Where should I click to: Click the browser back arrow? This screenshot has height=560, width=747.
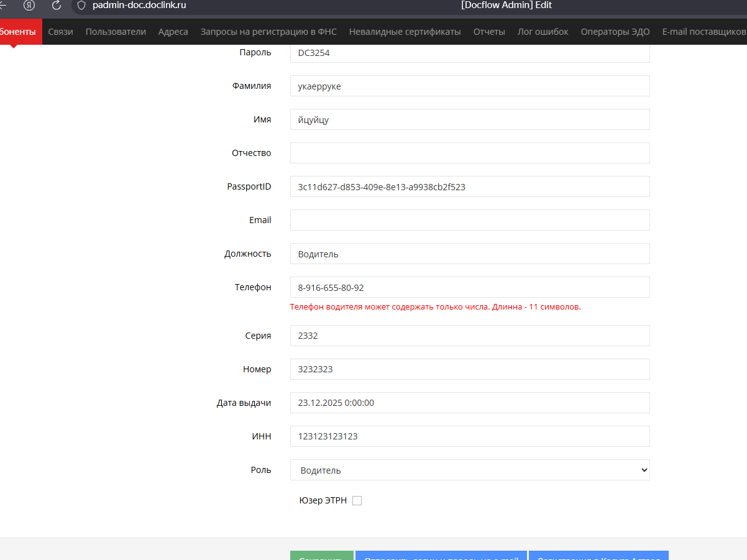pyautogui.click(x=4, y=6)
